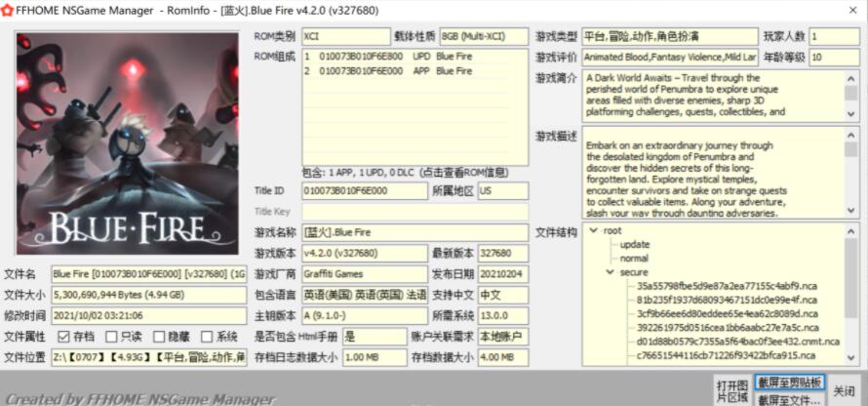The height and width of the screenshot is (406, 868).
Task: Click the 账户关联需求 本地账户 field
Action: (503, 336)
